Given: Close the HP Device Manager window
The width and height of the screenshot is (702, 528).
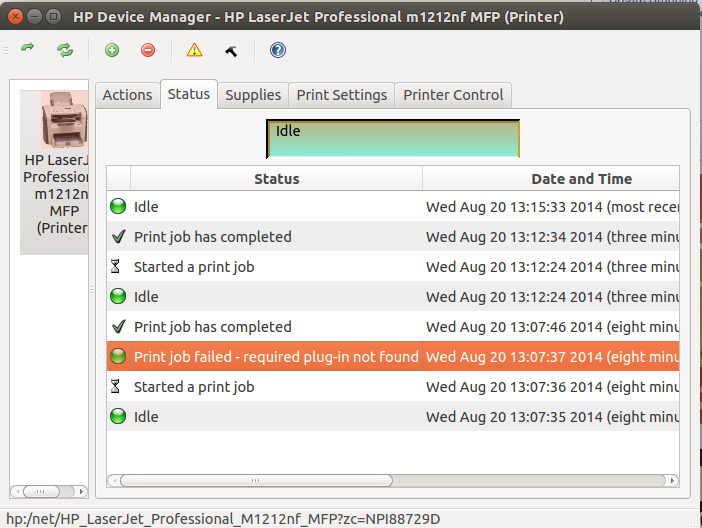Looking at the screenshot, I should tap(15, 17).
